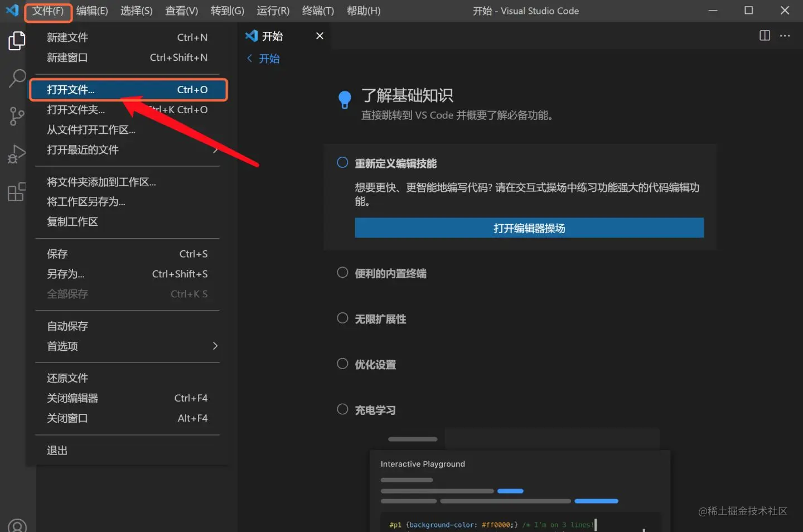803x532 pixels.
Task: Open Run and Debug view
Action: tap(17, 154)
